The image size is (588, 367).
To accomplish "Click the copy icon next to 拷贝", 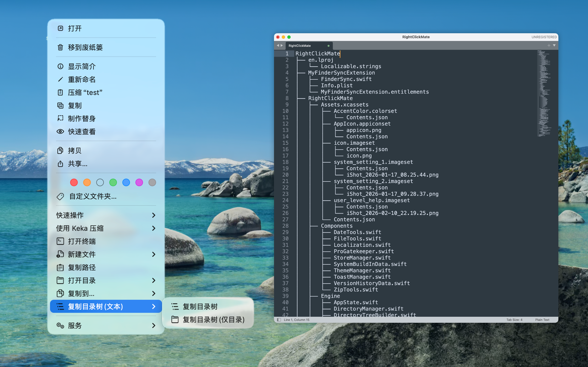I will click(x=60, y=150).
